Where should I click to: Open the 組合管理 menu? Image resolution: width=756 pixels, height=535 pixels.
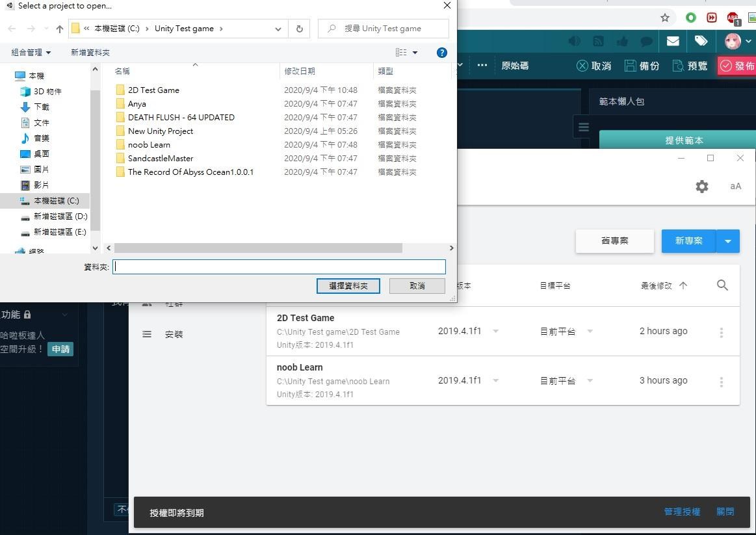tap(31, 53)
